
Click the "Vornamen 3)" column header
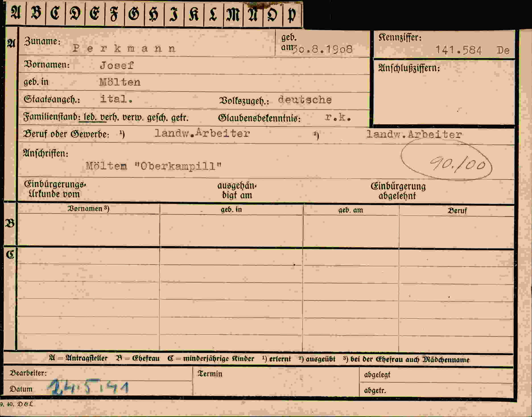point(88,208)
